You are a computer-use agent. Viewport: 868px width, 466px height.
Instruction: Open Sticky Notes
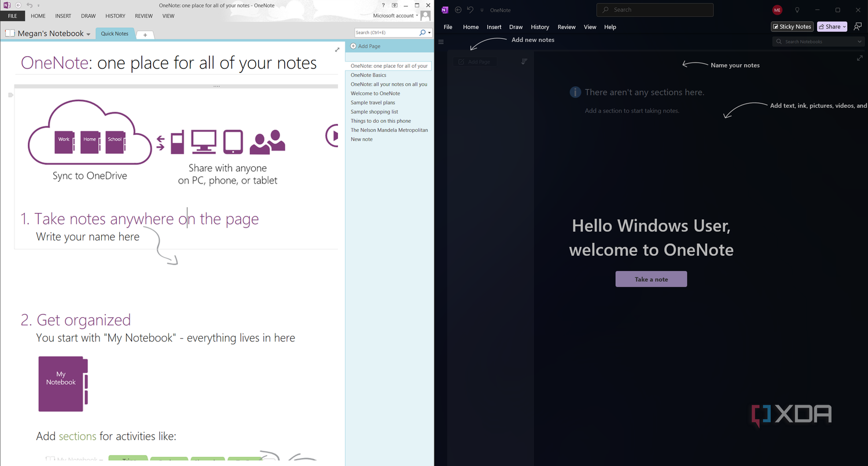[792, 27]
